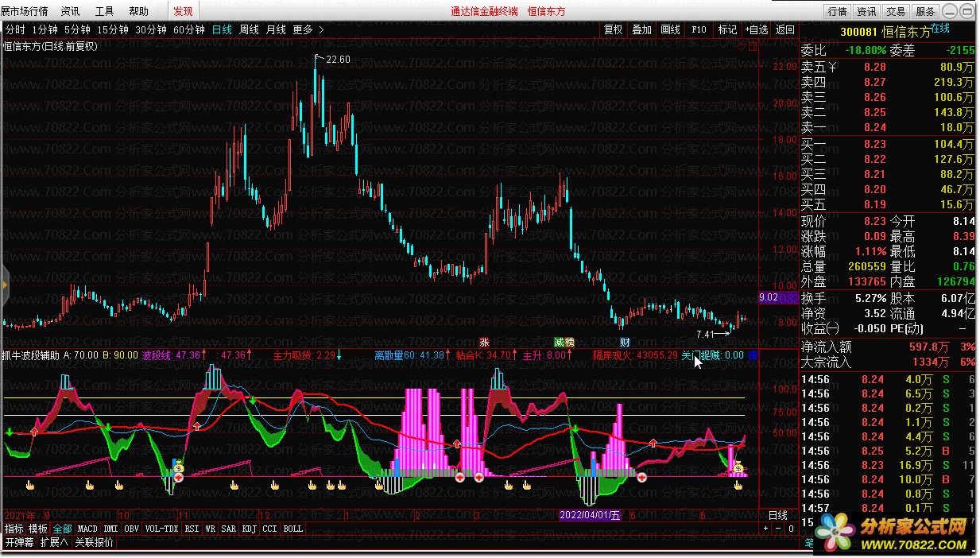The image size is (980, 558).
Task: Click the 关联报价 button
Action: (x=95, y=543)
